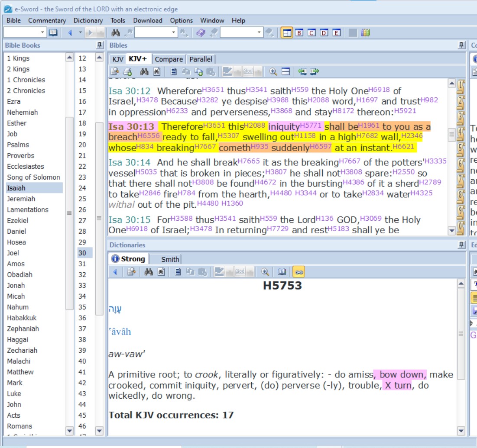Switch to Editor layout E
The height and width of the screenshot is (448, 477).
337,32
